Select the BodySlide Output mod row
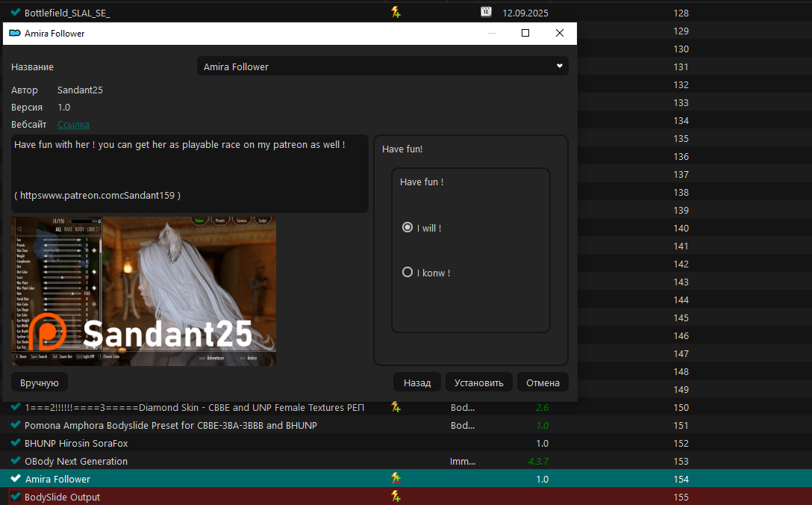The width and height of the screenshot is (812, 505). 406,497
